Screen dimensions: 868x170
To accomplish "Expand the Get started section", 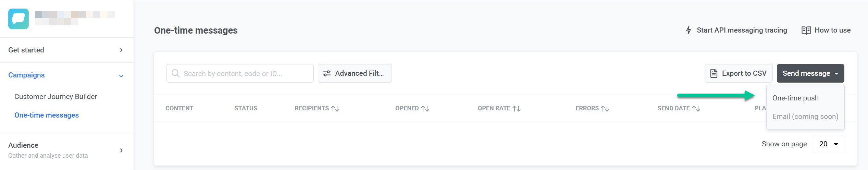I will tap(121, 50).
